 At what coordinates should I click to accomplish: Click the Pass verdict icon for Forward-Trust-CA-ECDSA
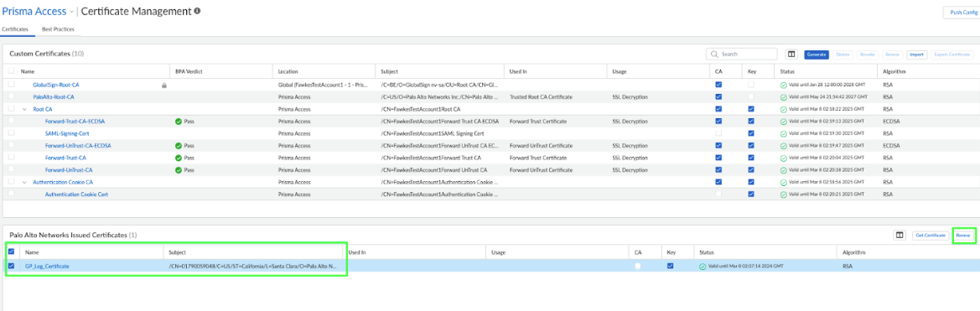click(x=179, y=122)
